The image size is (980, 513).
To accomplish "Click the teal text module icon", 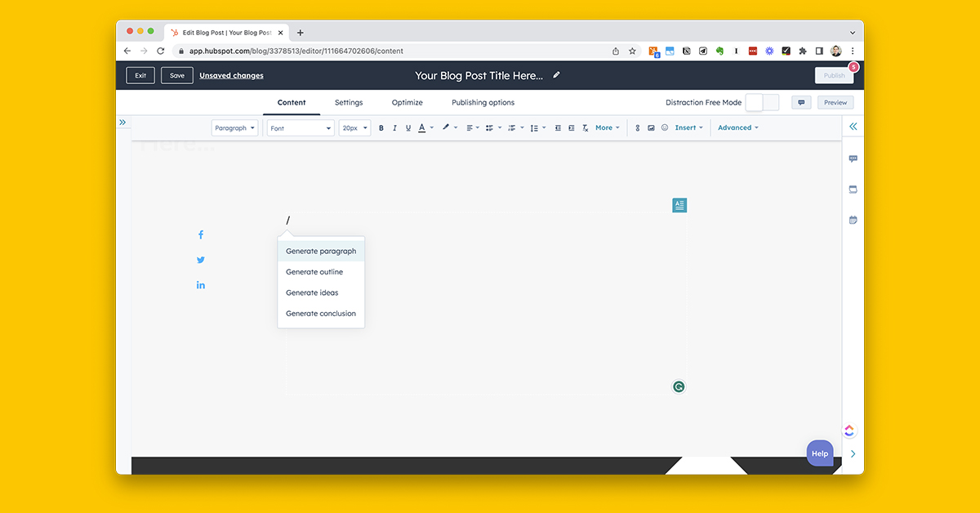I will [679, 205].
